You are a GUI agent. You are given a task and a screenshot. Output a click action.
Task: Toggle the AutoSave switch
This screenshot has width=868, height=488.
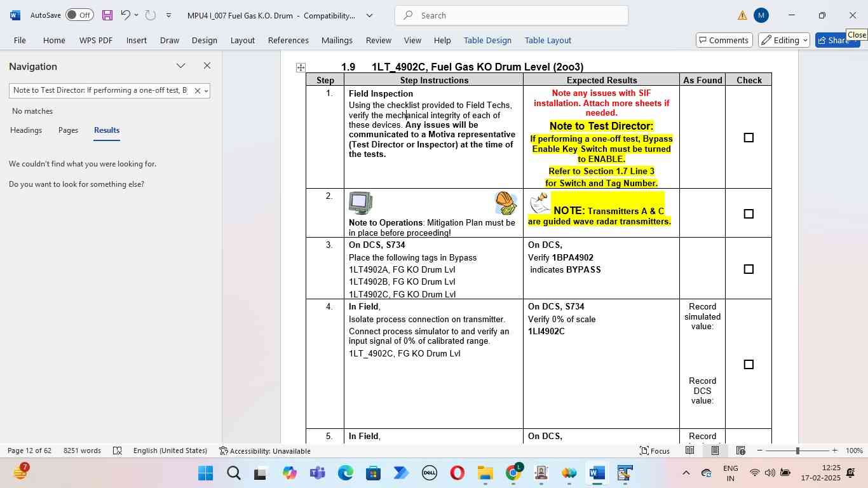tap(79, 15)
